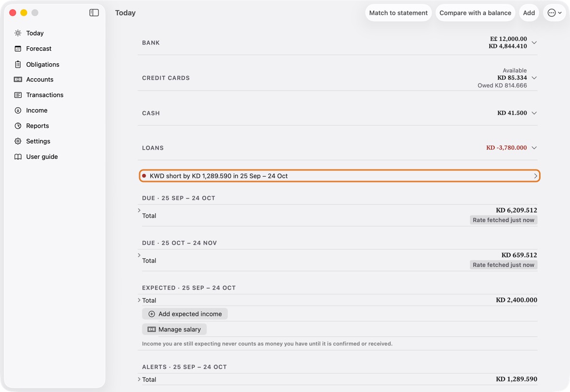Open Transactions label in sidebar
This screenshot has height=392, width=570.
coord(45,95)
